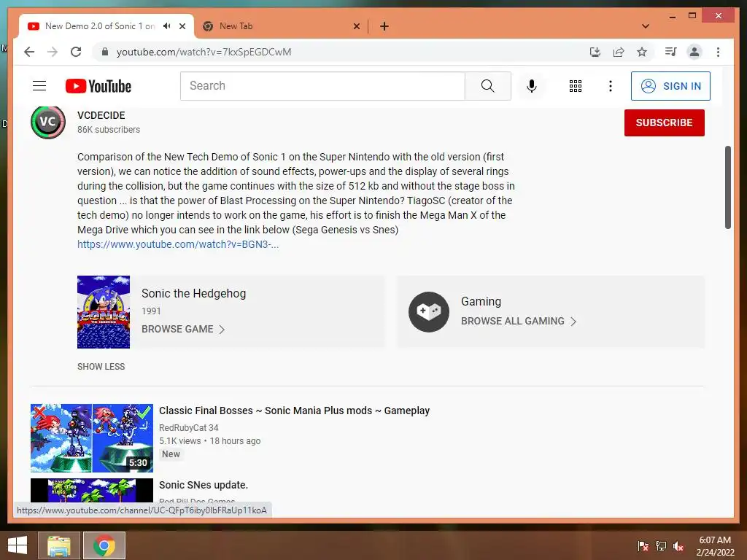Screen dimensions: 747x560
Task: Switch to the New Tab tab
Action: click(x=281, y=26)
